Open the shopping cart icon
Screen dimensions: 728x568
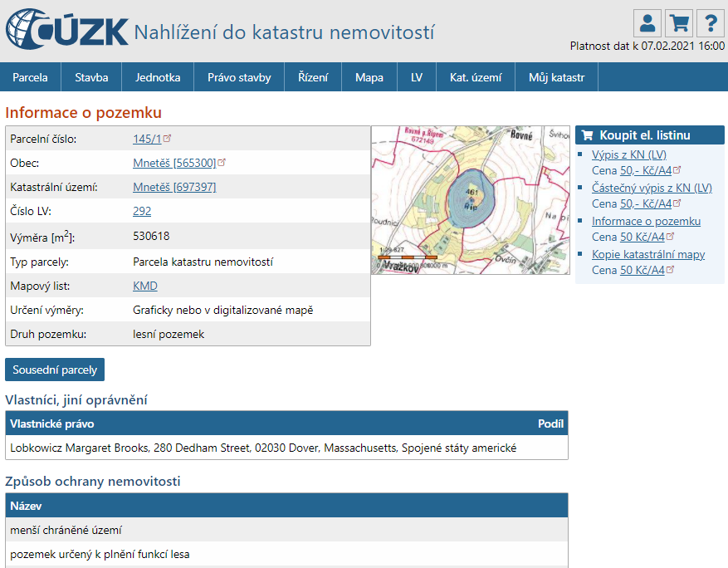pyautogui.click(x=679, y=23)
